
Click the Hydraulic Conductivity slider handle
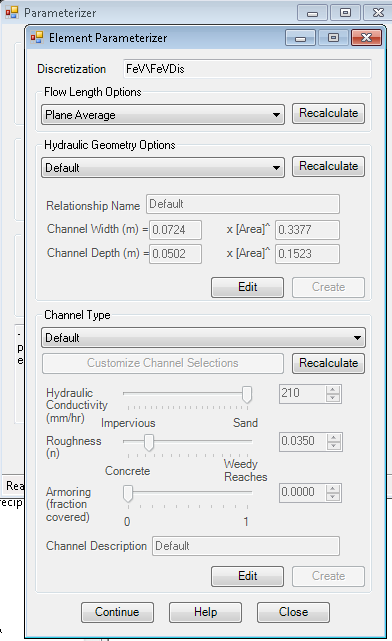click(247, 394)
